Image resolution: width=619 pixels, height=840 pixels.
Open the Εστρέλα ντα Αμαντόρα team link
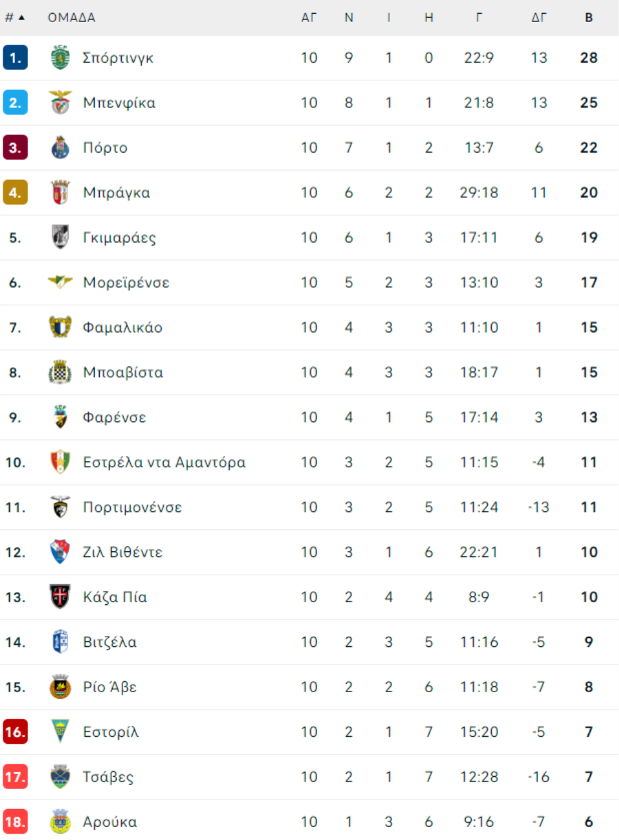tap(164, 463)
